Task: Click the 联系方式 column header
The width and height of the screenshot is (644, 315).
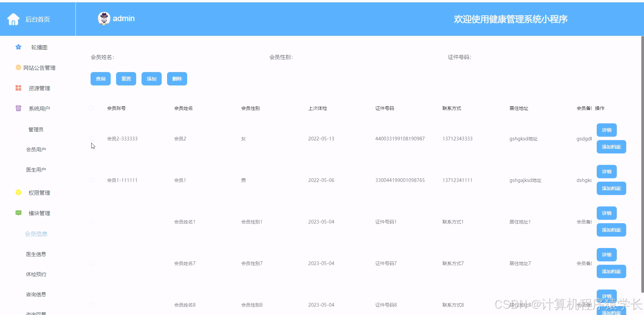Action: [452, 108]
